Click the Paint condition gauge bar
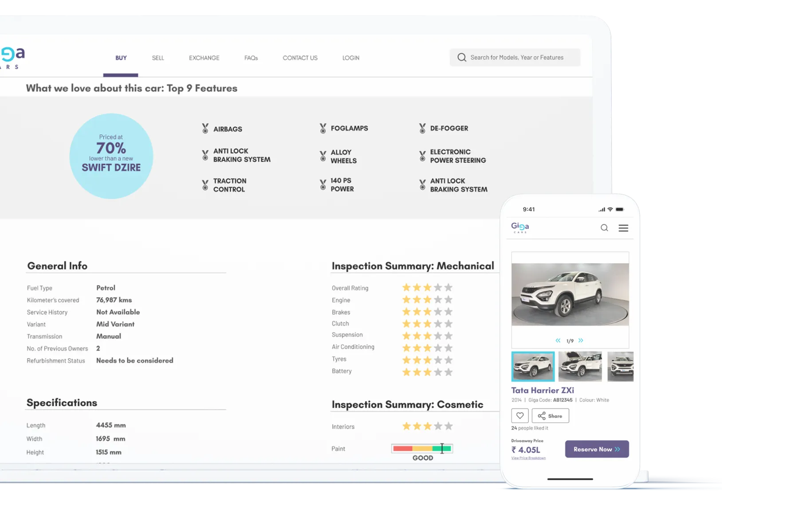The image size is (787, 532). [422, 448]
